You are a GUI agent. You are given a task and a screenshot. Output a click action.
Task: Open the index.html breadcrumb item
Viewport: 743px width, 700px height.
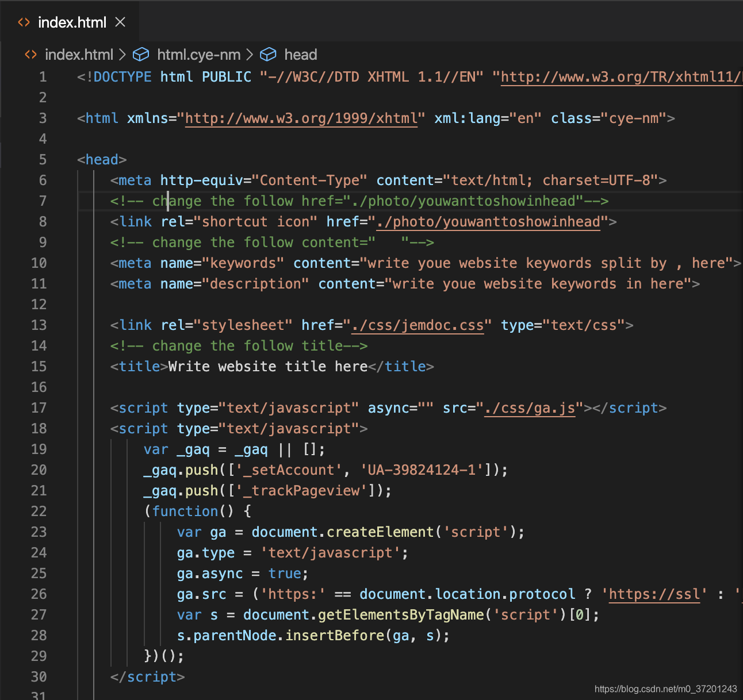click(79, 55)
